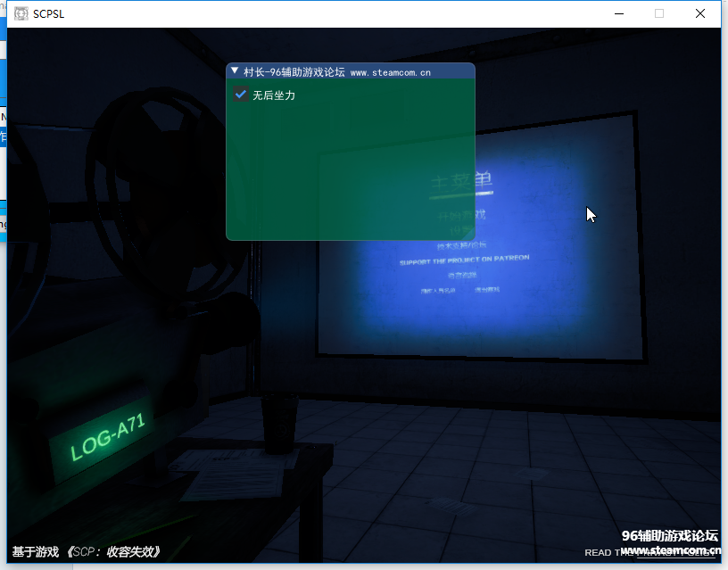
Task: Collapse the 村长-96辅助游戏论坛 overlay panel triangle
Action: coord(235,71)
